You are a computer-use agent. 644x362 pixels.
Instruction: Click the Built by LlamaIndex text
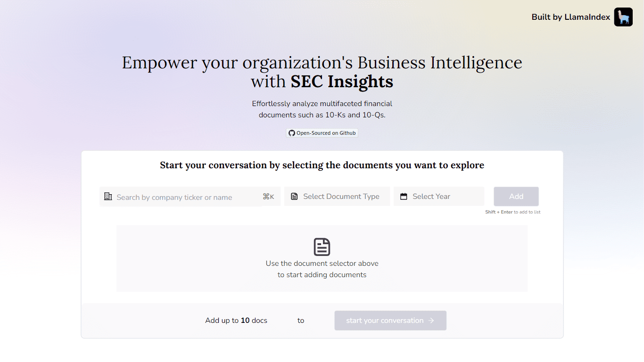coord(570,17)
